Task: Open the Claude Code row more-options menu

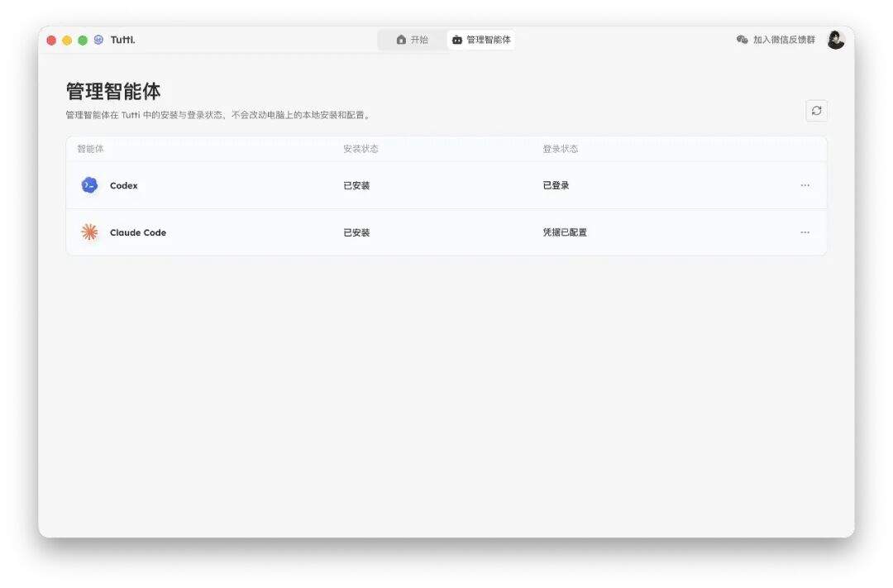Action: point(805,232)
